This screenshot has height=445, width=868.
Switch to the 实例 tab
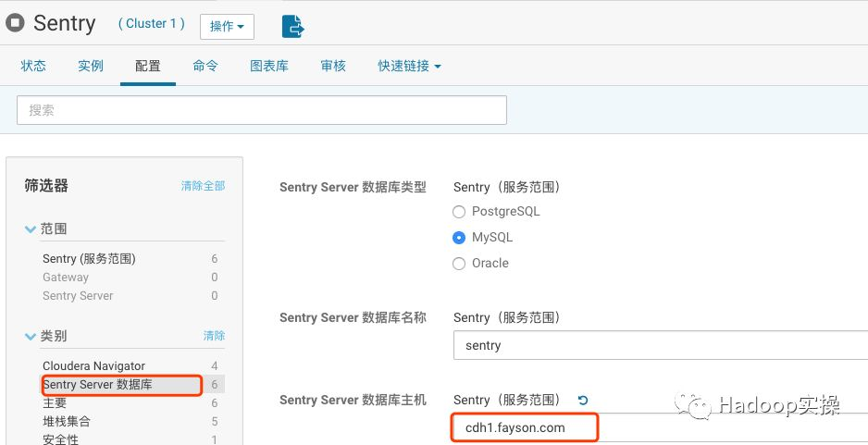pyautogui.click(x=91, y=66)
